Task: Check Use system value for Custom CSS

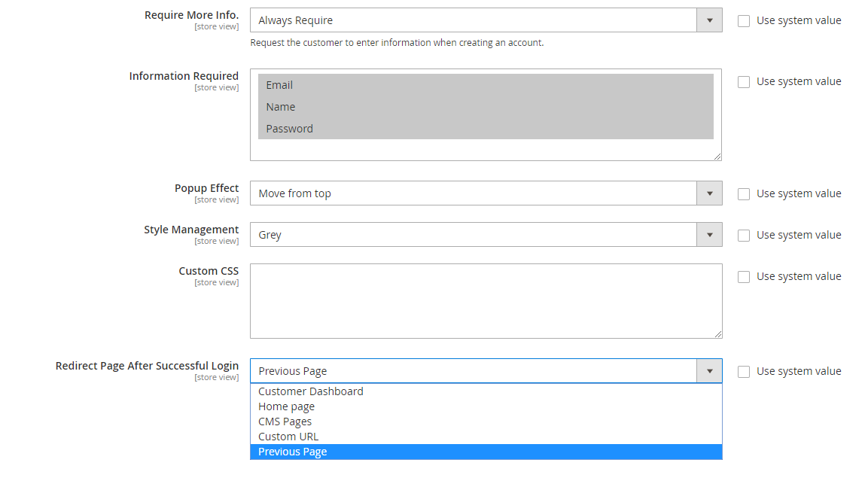Action: [x=744, y=277]
